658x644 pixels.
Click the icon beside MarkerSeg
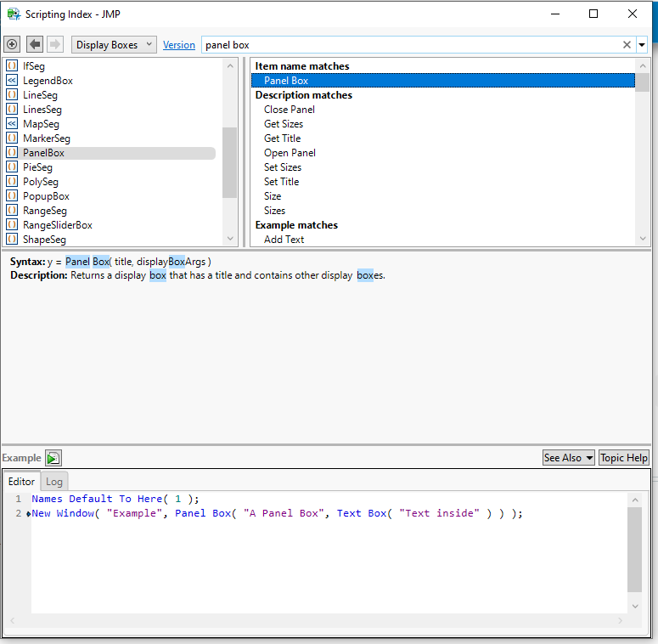[x=12, y=138]
